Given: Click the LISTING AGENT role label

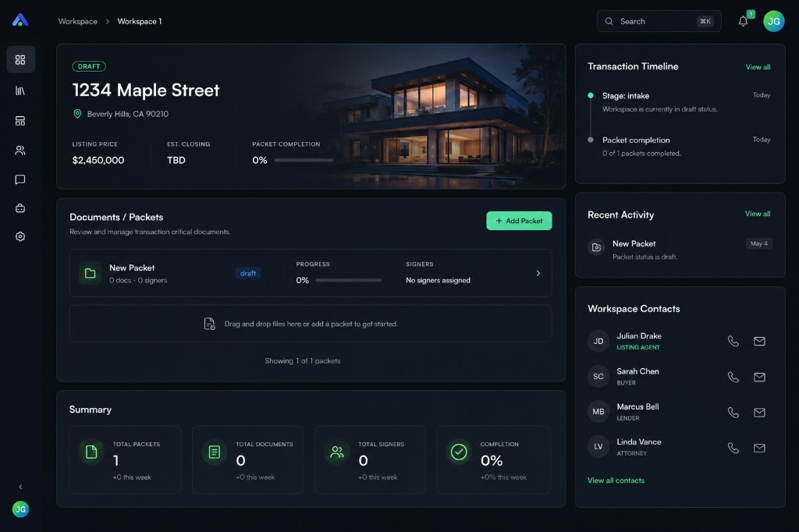Looking at the screenshot, I should click(638, 348).
